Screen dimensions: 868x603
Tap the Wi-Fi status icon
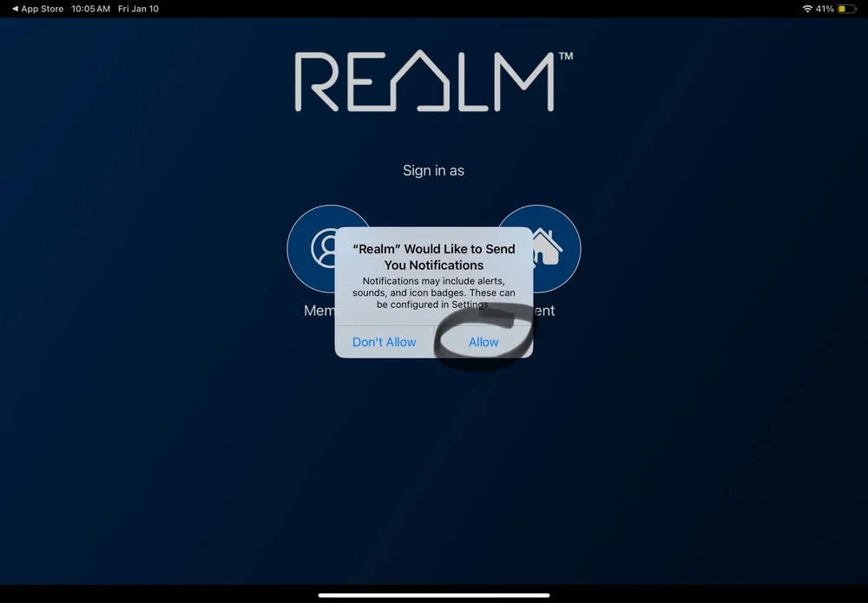807,9
